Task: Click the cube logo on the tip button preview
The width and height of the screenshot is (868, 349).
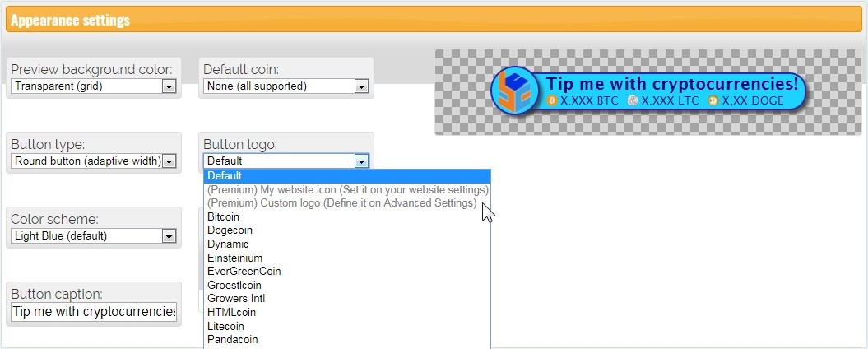Action: 515,91
